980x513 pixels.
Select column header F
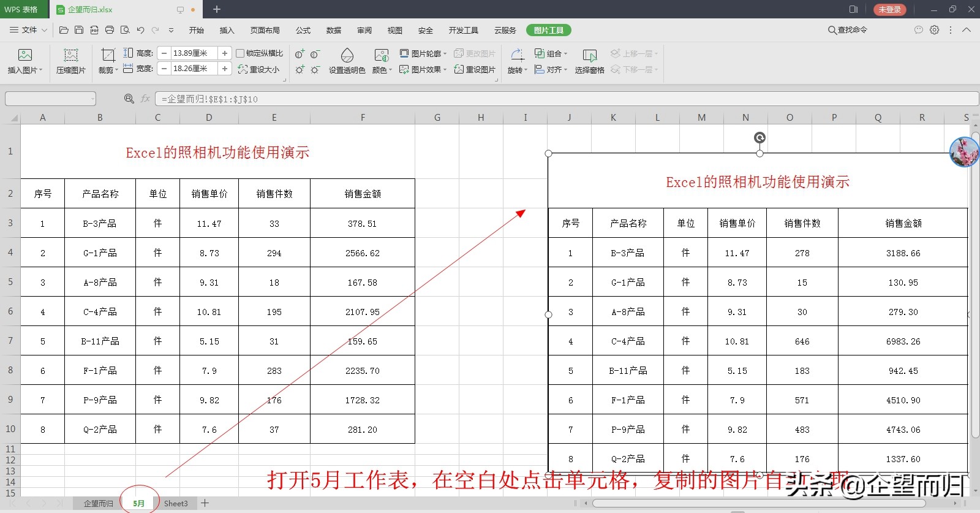pyautogui.click(x=363, y=117)
